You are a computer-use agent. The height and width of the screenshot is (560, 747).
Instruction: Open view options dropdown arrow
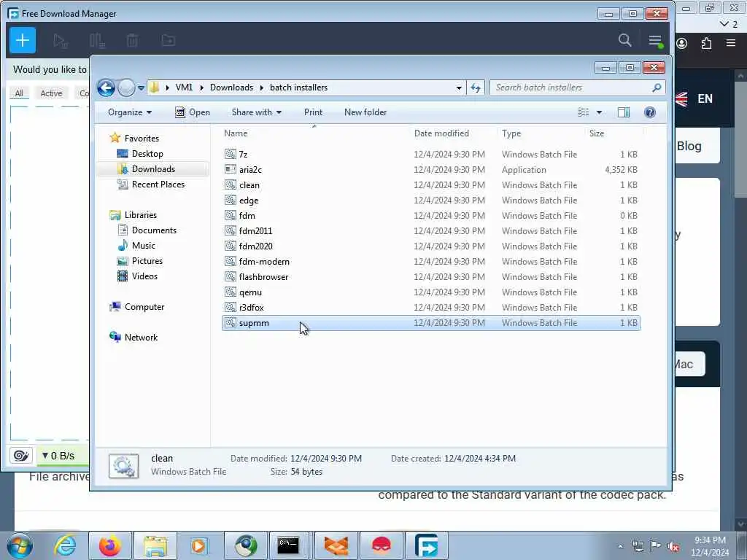tap(599, 112)
